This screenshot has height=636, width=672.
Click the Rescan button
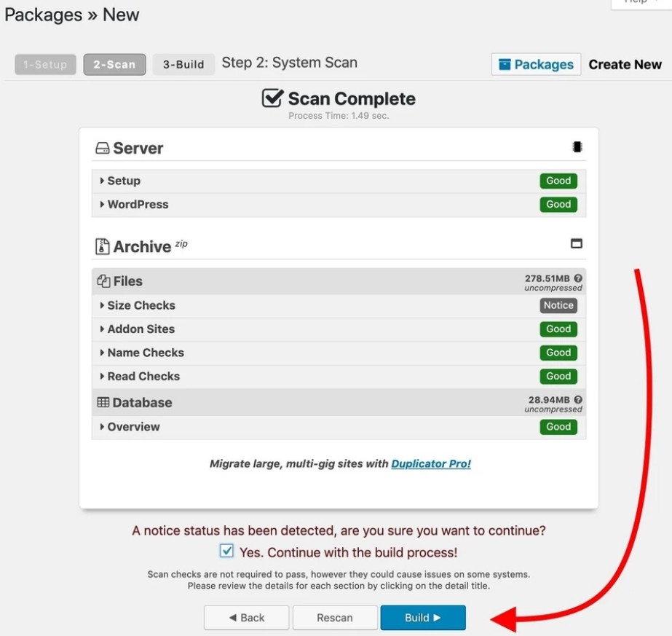coord(335,618)
